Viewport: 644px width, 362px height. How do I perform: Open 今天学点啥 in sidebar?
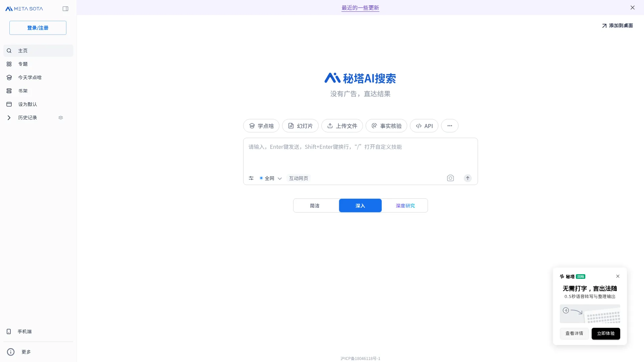coord(38,77)
